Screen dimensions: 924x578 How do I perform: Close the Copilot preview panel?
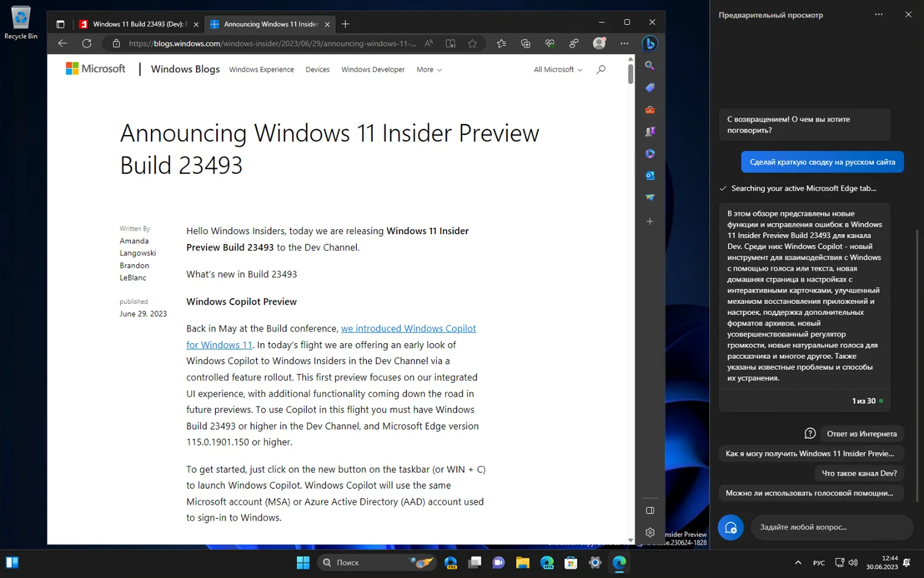(908, 14)
